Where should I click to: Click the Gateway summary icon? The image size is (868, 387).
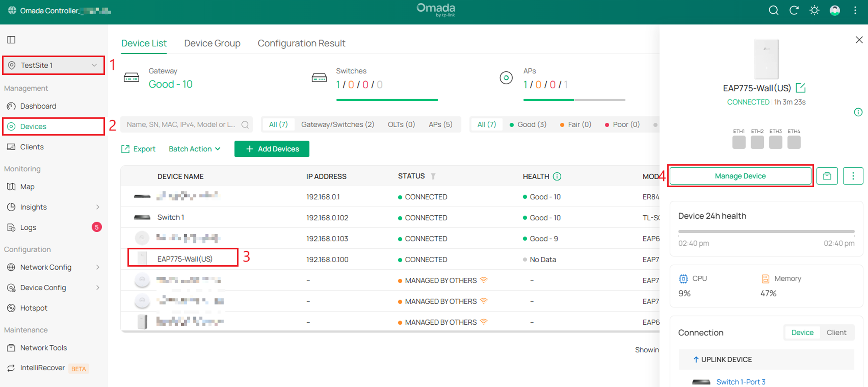131,78
